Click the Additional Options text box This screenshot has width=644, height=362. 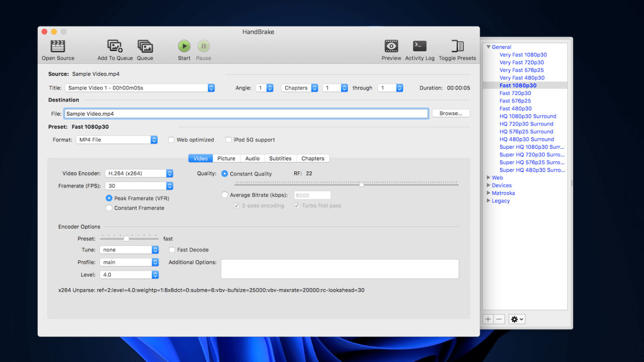pyautogui.click(x=340, y=269)
